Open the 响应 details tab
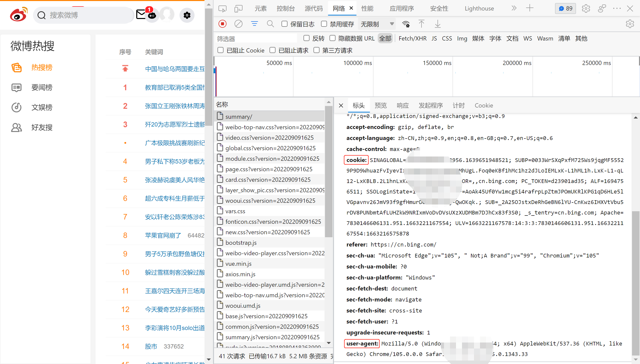The width and height of the screenshot is (640, 364). [x=402, y=105]
